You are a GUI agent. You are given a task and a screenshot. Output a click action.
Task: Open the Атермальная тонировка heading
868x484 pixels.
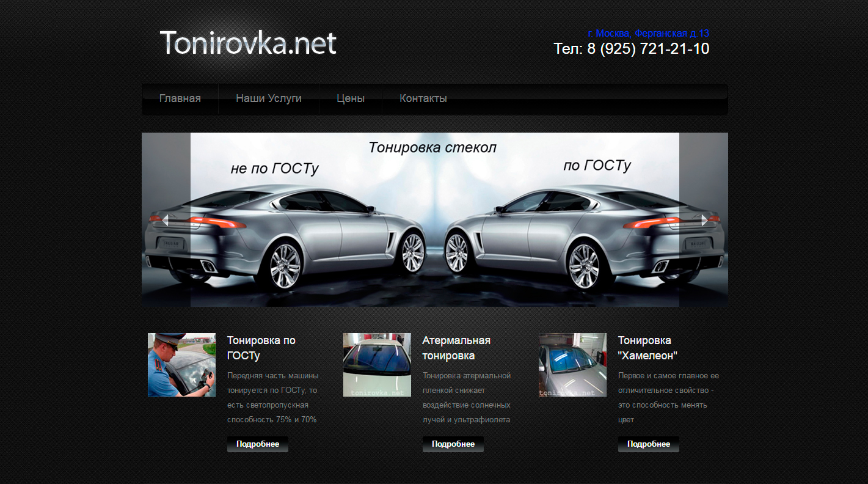click(456, 348)
